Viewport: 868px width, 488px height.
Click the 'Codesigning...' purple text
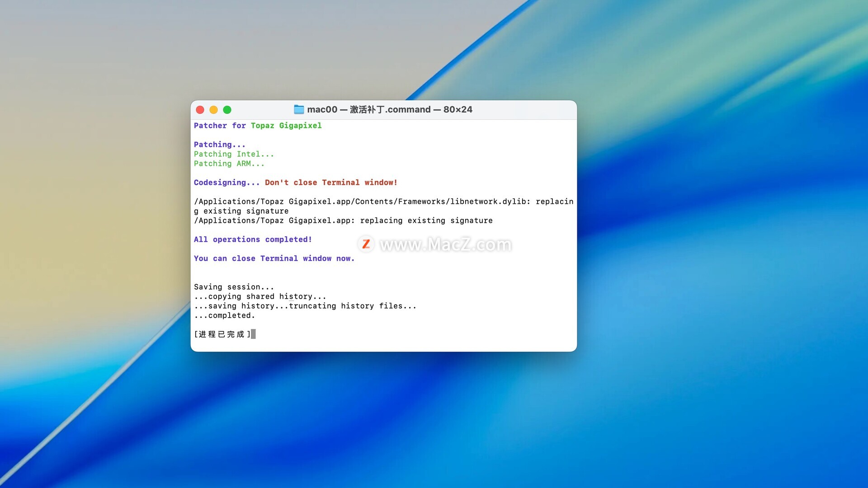coord(226,183)
